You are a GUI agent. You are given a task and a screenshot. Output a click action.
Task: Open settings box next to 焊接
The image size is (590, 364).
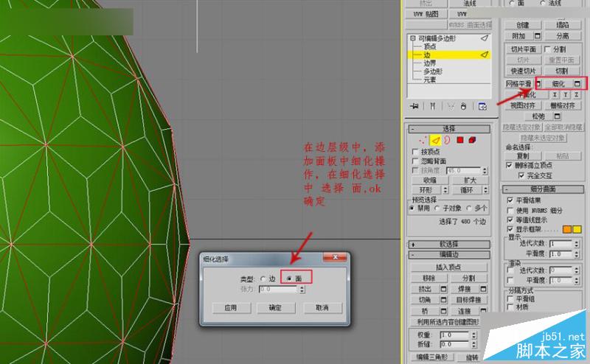[x=484, y=289]
